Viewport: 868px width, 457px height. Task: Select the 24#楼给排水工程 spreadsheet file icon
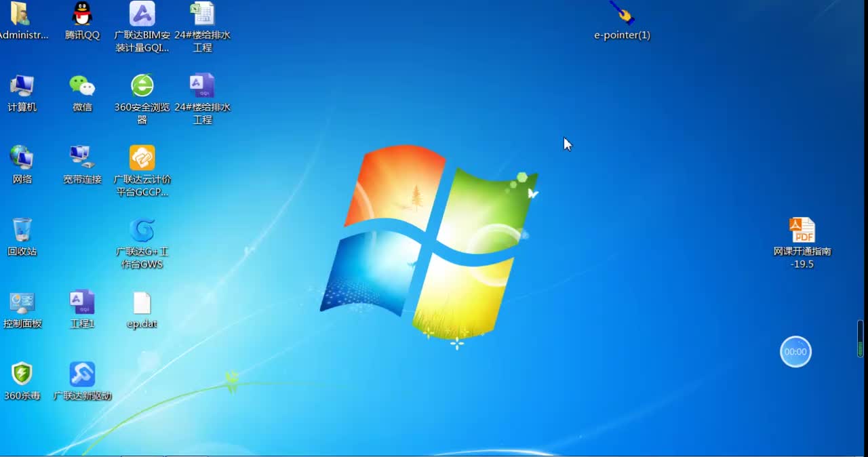coord(202,14)
